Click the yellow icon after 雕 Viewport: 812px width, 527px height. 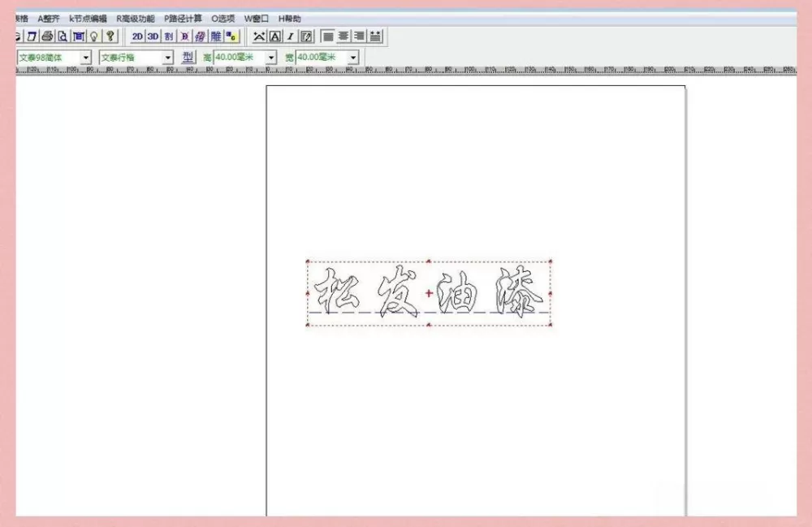231,37
